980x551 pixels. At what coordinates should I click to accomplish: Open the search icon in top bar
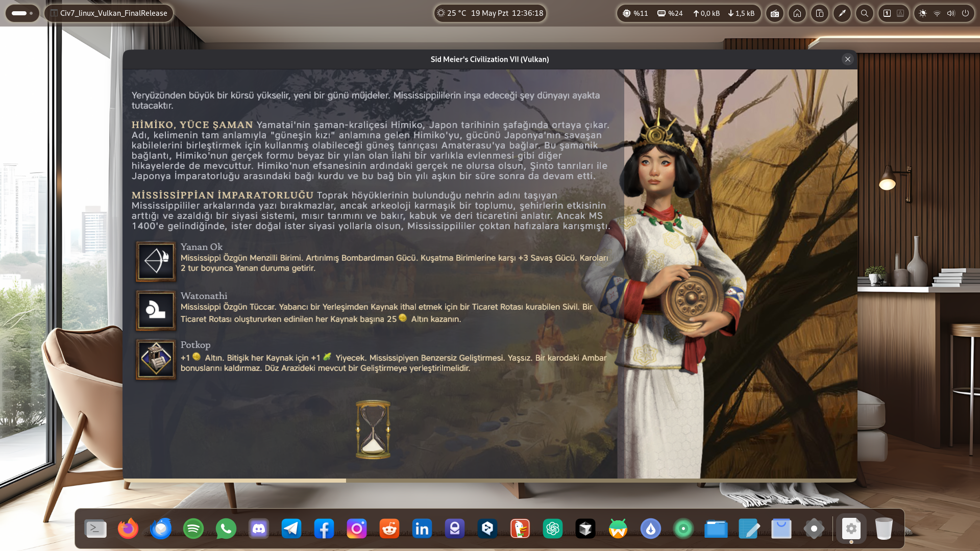pyautogui.click(x=865, y=13)
